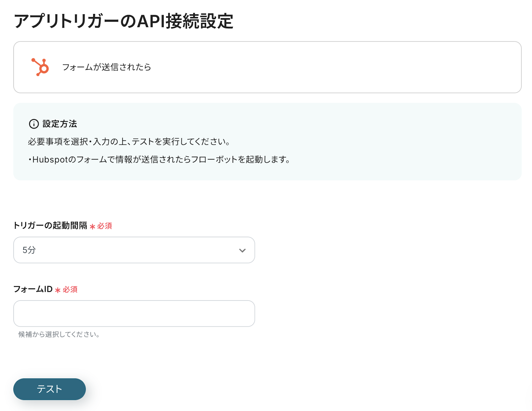Click the フォームID field label
Viewport: 532px width, 411px height.
[33, 289]
